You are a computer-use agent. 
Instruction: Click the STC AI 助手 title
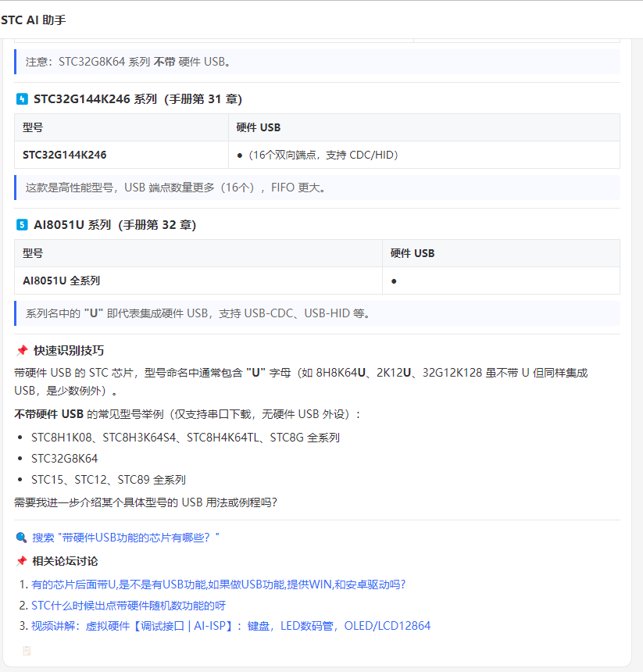tap(34, 20)
